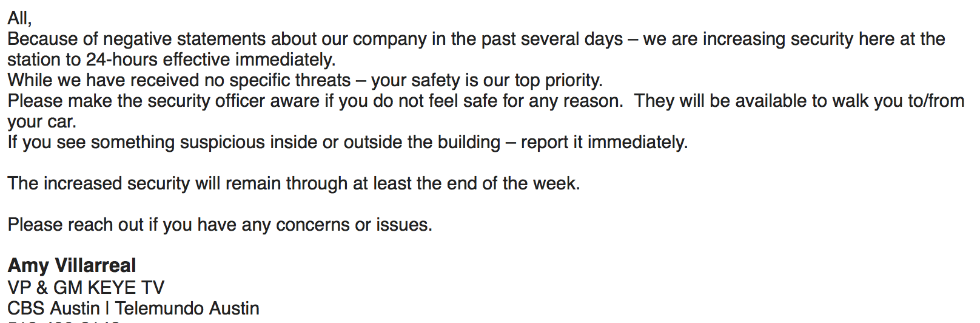Click the greeting word "All,"

19,18
